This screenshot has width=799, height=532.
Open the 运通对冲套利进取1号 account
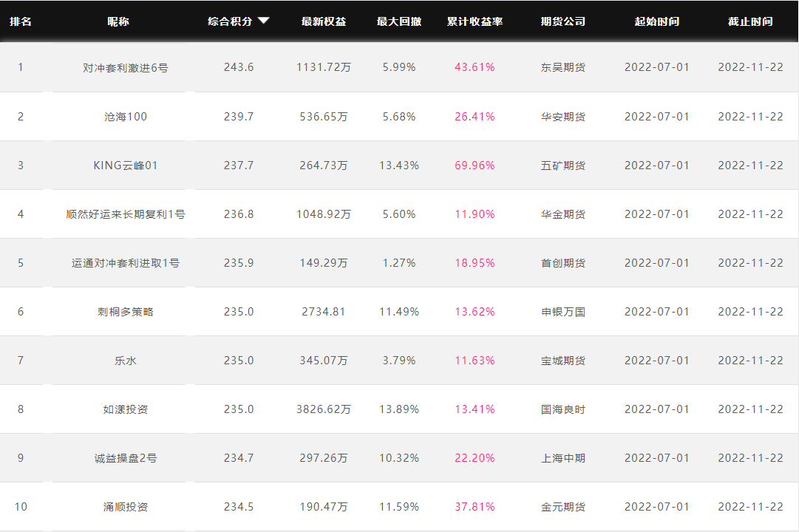pos(126,263)
